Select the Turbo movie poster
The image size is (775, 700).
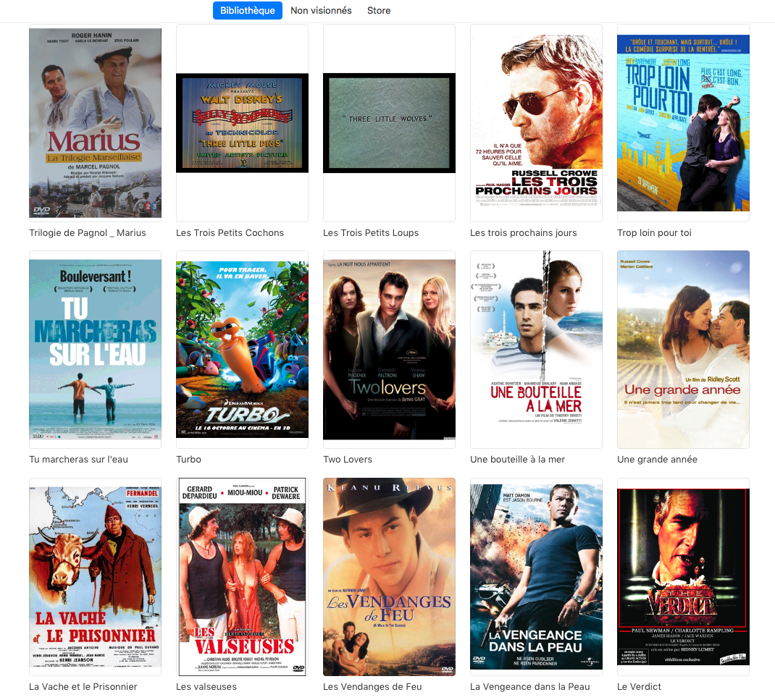(x=242, y=350)
